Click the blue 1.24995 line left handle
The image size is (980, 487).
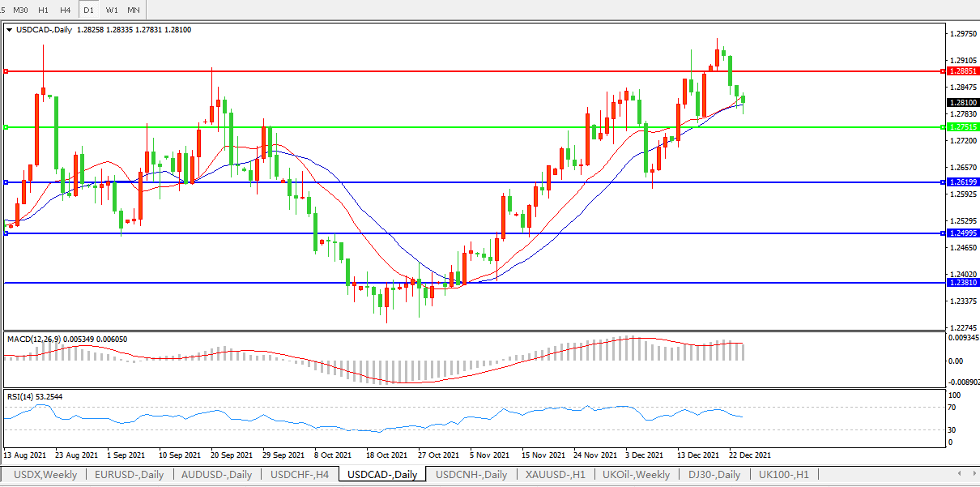point(6,233)
